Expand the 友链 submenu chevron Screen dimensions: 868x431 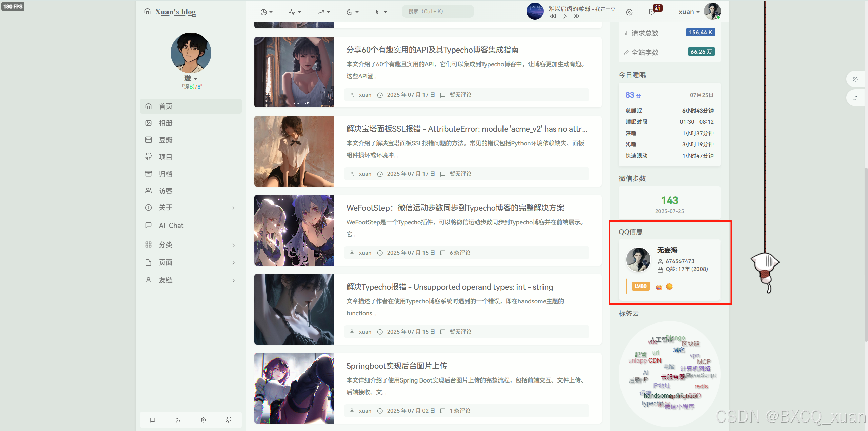click(234, 280)
